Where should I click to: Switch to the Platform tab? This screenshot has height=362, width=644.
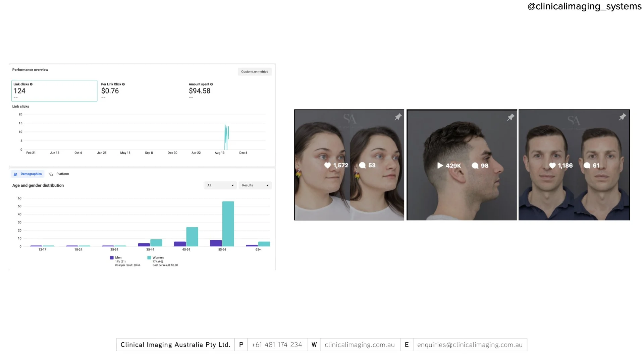tap(59, 174)
